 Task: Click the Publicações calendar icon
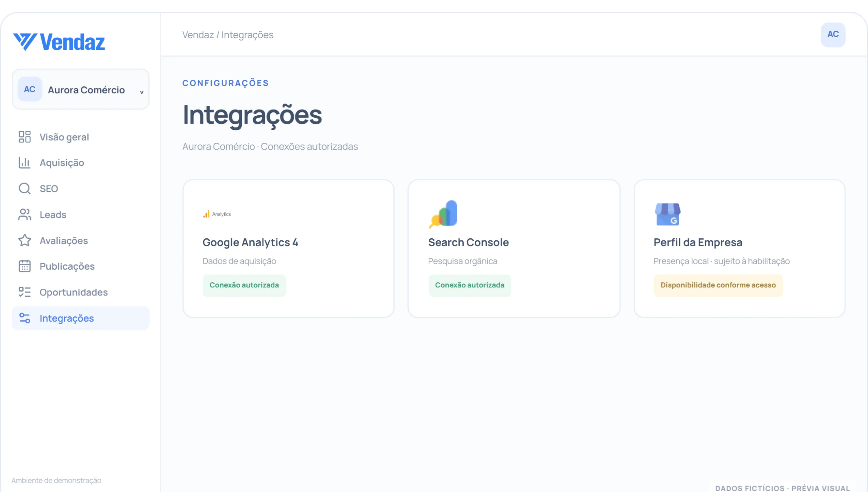24,266
